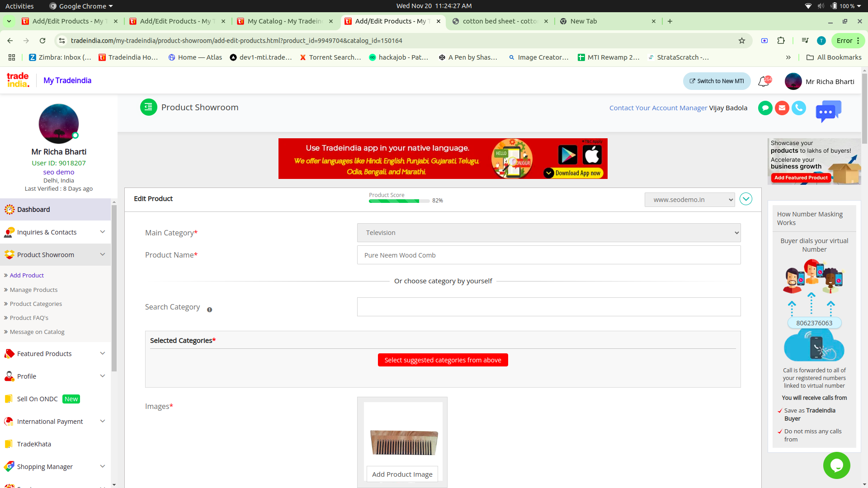
Task: Expand the circled chevron beside website selector
Action: pos(745,199)
